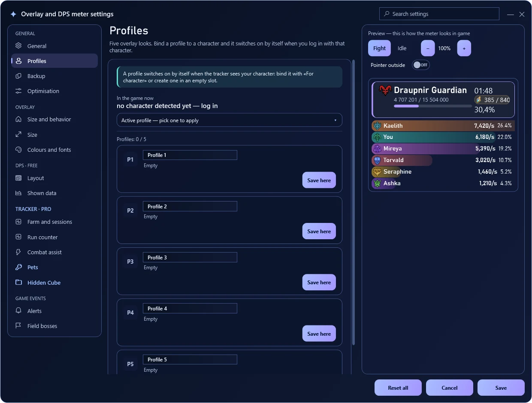532x403 pixels.
Task: Click Torvald's shield class icon
Action: [x=377, y=160]
